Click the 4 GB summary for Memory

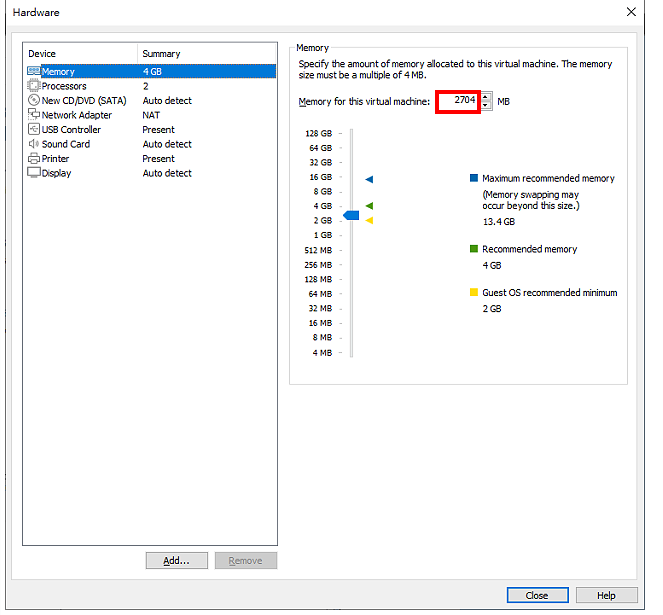click(x=152, y=71)
